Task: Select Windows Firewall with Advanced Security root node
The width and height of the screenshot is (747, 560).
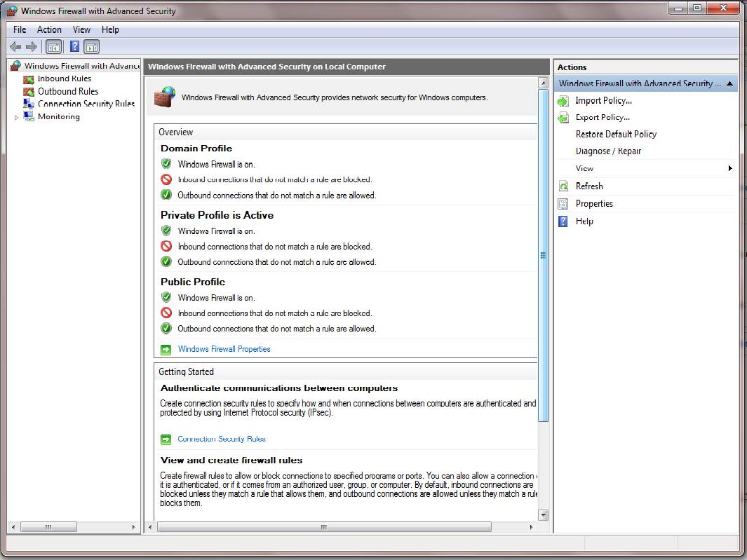Action: (82, 66)
